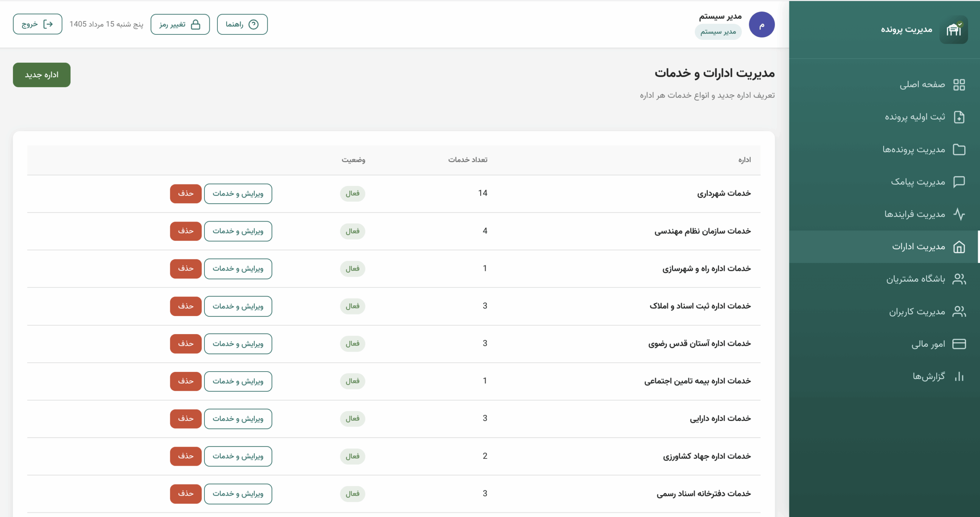
Task: Click the lock icon in تغییر رمز
Action: pos(195,24)
